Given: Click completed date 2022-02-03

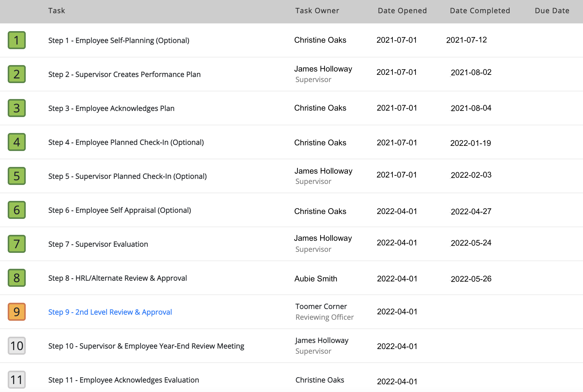Looking at the screenshot, I should coord(471,175).
